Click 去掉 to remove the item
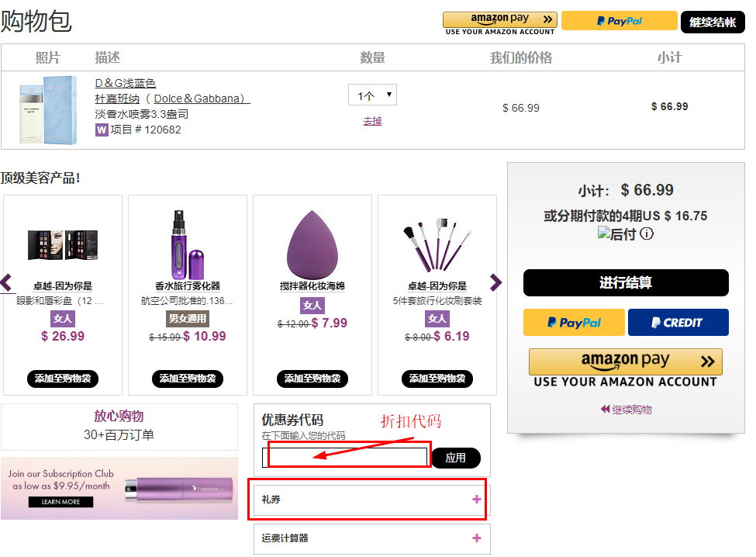This screenshot has width=756, height=557. point(372,121)
